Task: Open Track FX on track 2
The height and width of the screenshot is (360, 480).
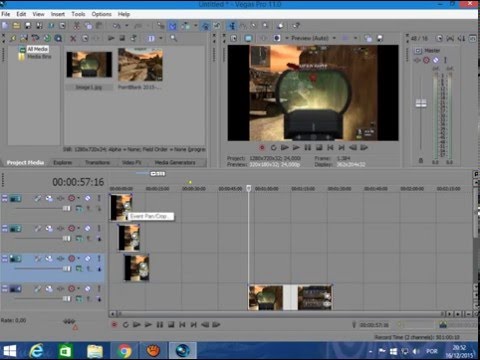Action: [60, 229]
